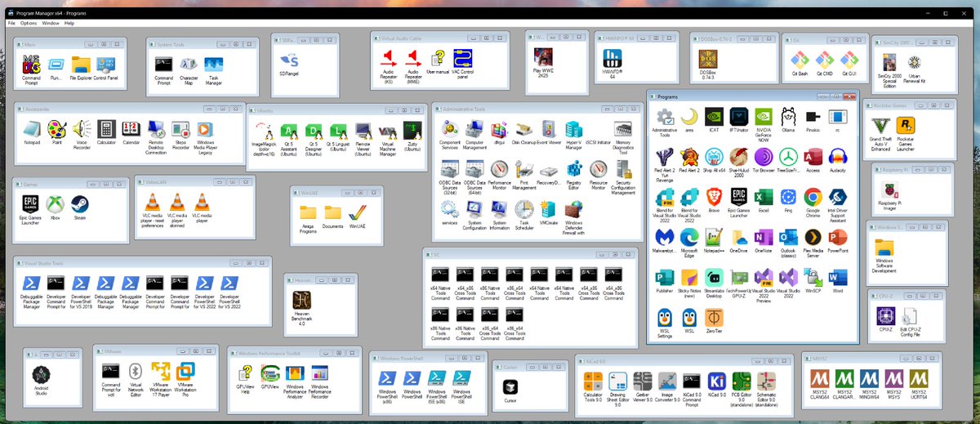Open Brave browser icon
The width and height of the screenshot is (980, 424).
tap(715, 196)
